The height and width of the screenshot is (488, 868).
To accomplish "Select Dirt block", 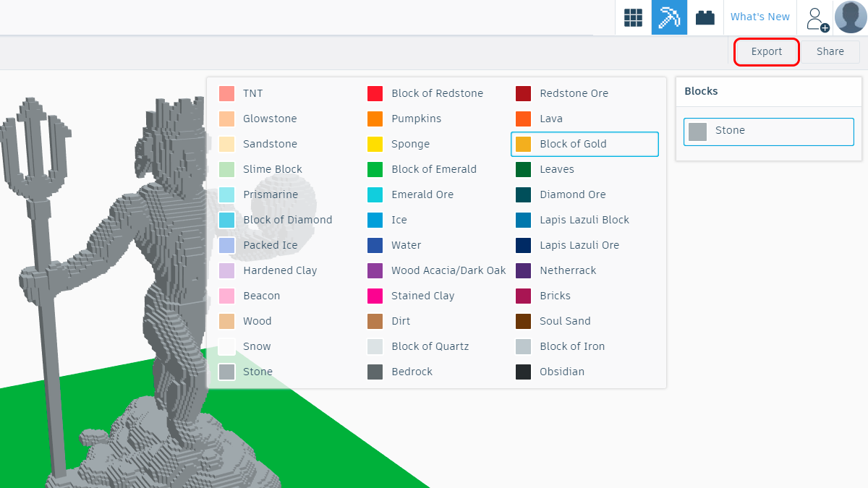I will coord(436,321).
